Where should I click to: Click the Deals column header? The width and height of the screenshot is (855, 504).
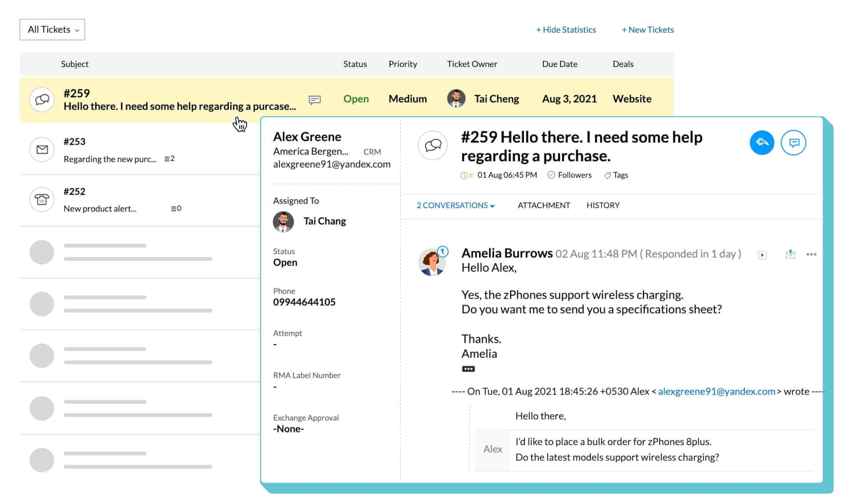(623, 64)
